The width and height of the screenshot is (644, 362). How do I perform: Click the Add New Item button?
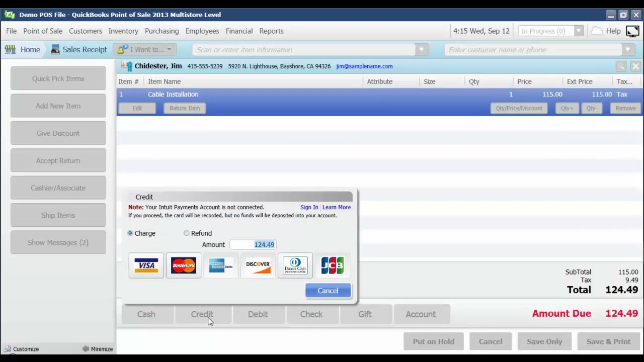[x=58, y=106]
